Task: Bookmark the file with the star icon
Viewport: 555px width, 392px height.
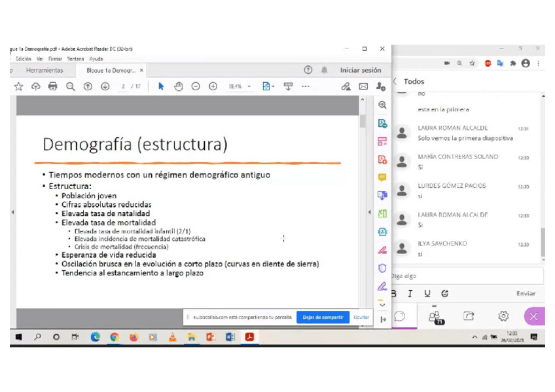Action: point(18,86)
